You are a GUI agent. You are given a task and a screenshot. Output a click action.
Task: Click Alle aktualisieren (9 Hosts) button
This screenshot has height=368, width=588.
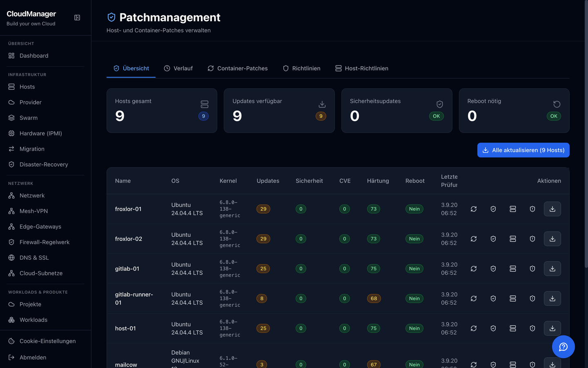(x=523, y=150)
